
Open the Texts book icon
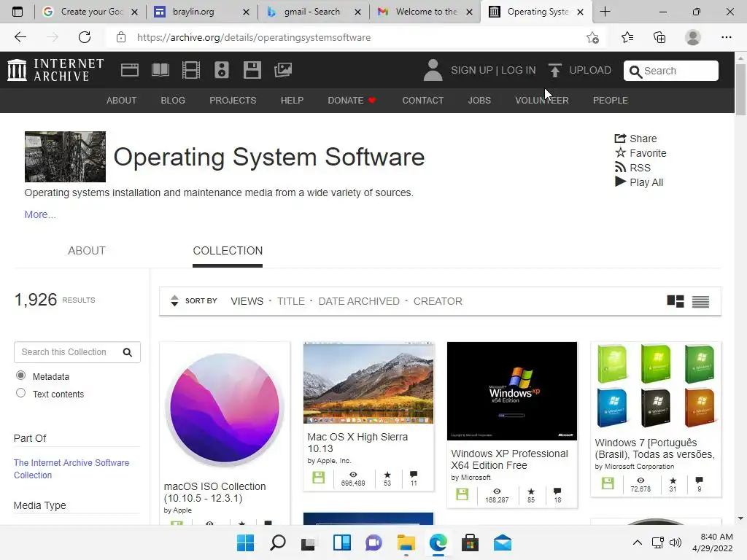click(160, 70)
